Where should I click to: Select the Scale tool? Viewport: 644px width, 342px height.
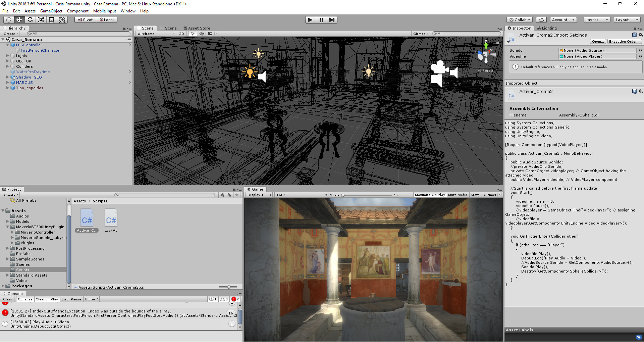click(41, 20)
